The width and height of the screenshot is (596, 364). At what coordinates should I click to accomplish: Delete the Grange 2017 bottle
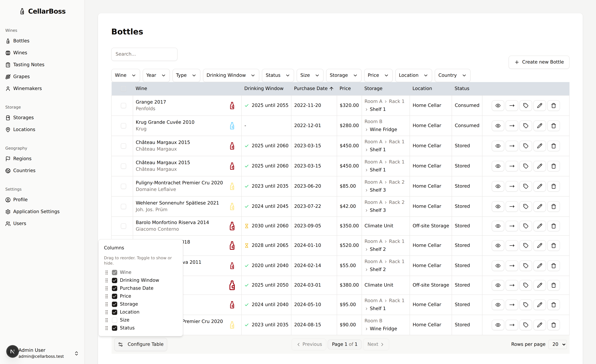(x=553, y=105)
